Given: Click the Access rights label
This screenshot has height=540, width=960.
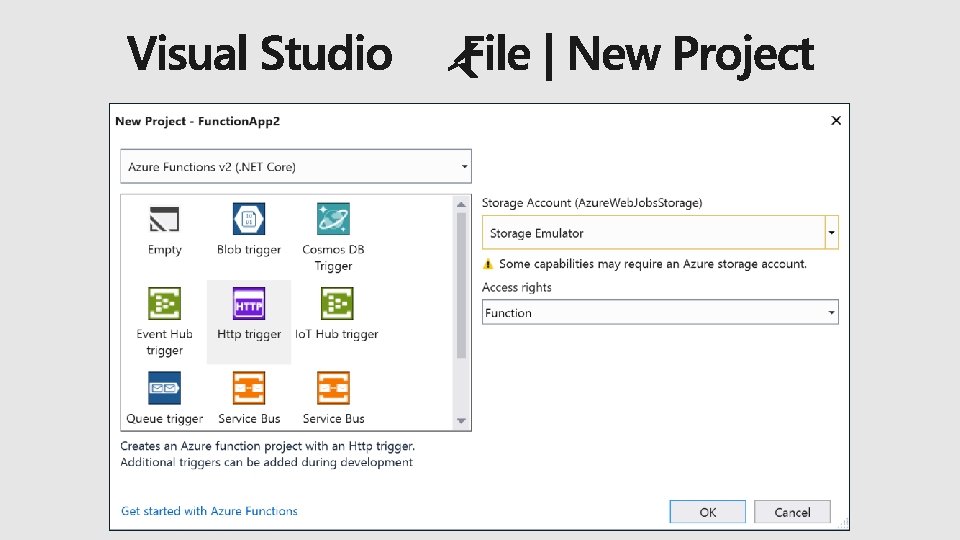Looking at the screenshot, I should 516,287.
